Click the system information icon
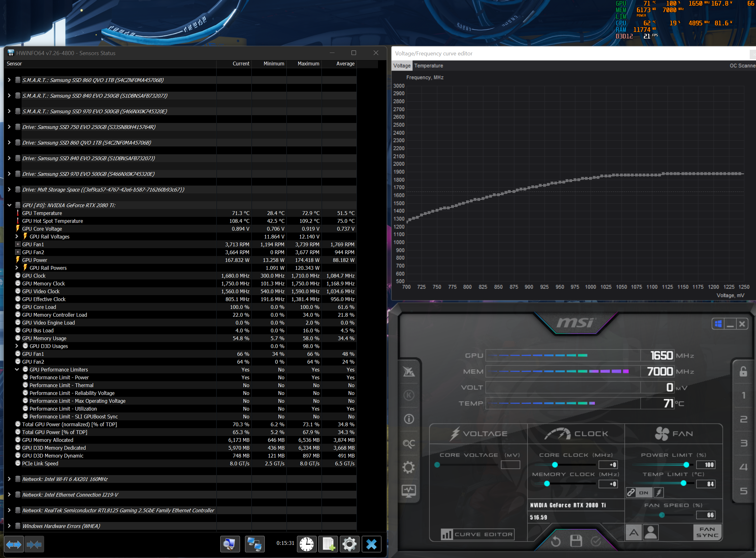Screen dimensions: 756x558 point(409,419)
